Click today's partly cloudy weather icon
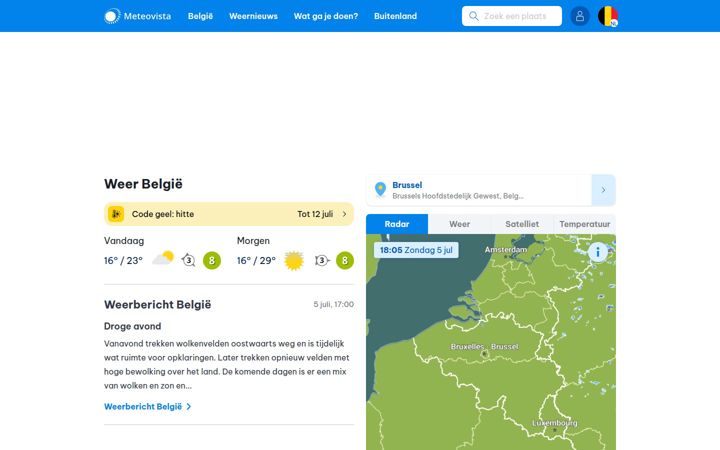Viewport: 720px width, 450px height. pos(163,259)
